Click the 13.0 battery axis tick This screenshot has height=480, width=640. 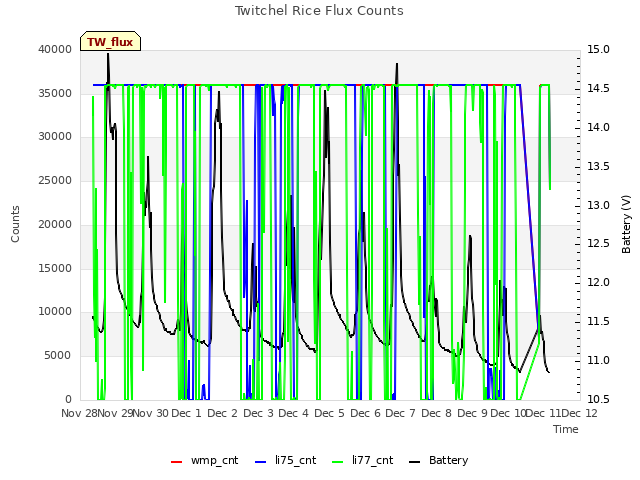[598, 205]
